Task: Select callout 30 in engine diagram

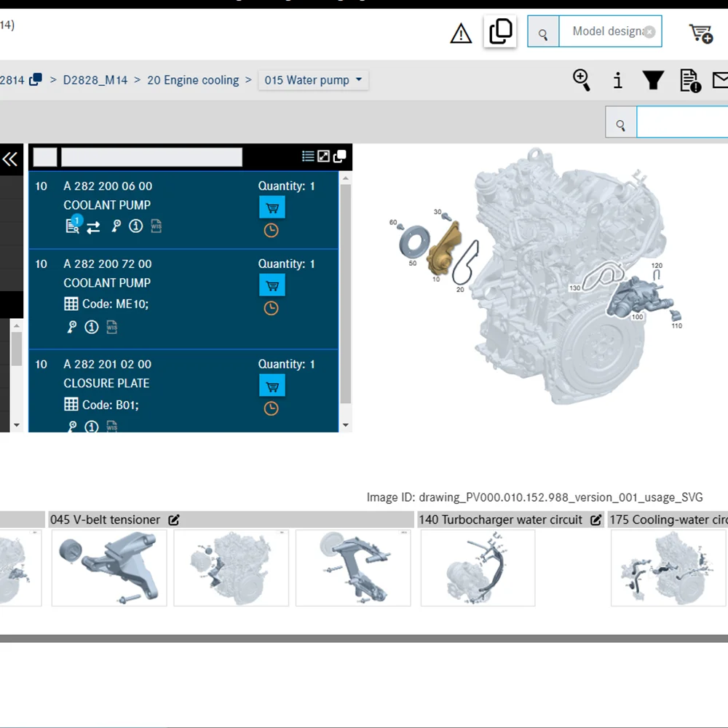Action: click(x=438, y=212)
